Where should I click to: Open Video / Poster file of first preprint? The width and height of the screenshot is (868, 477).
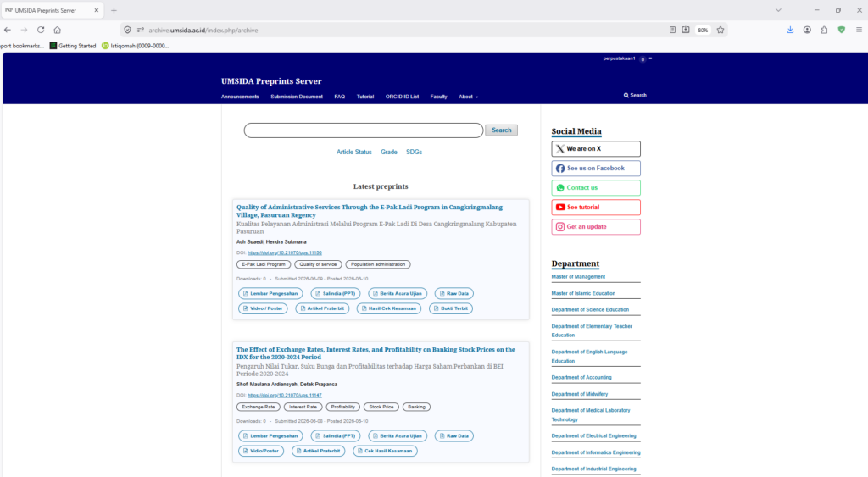[263, 308]
